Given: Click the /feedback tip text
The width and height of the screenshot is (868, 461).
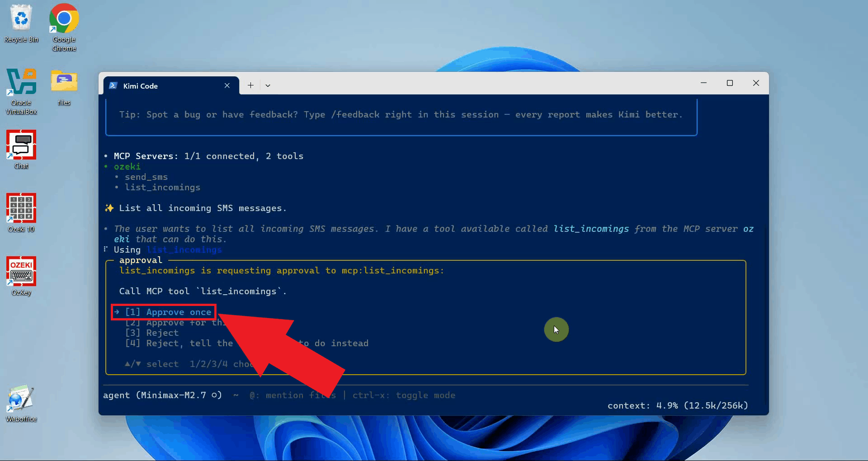Looking at the screenshot, I should tap(401, 114).
